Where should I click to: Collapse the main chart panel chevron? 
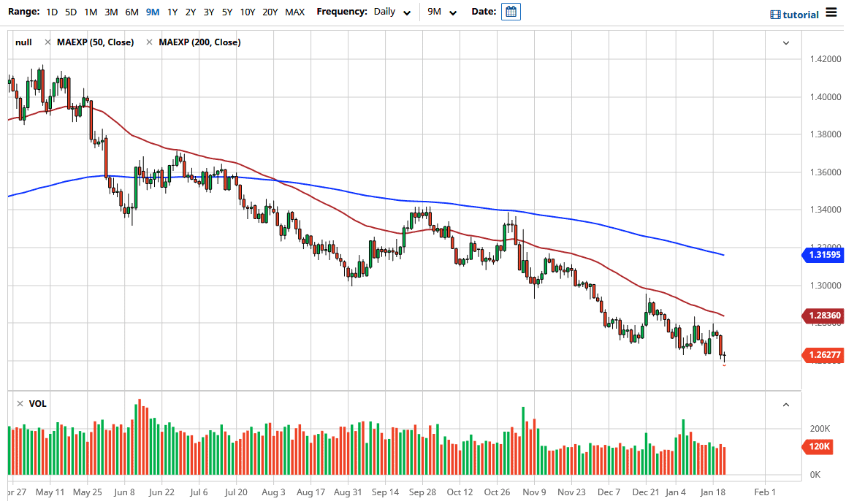coord(786,42)
